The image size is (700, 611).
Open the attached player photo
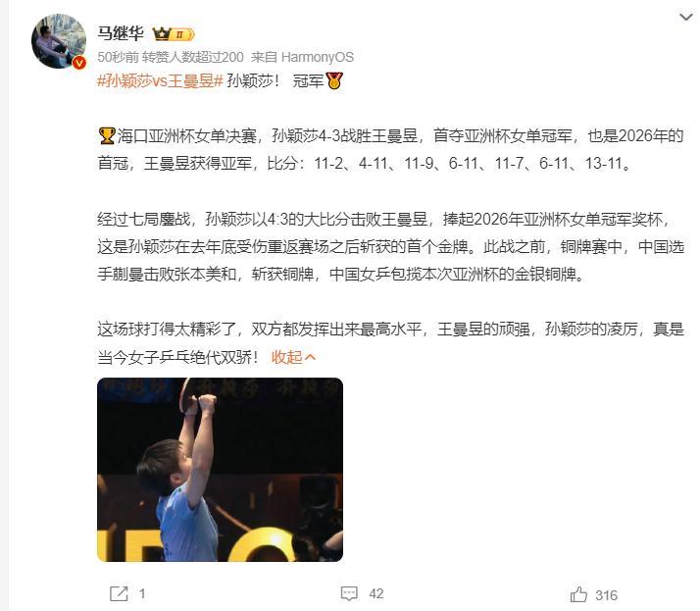[220, 470]
